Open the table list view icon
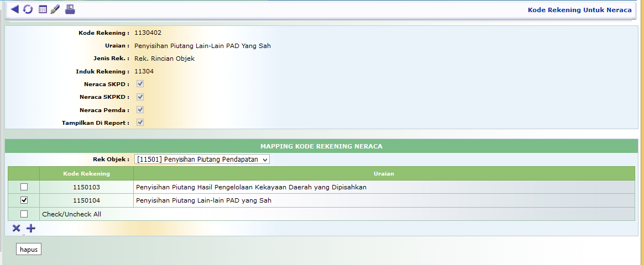This screenshot has width=644, height=265. pos(43,9)
